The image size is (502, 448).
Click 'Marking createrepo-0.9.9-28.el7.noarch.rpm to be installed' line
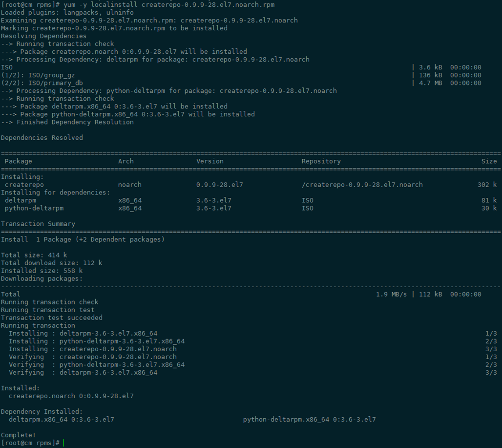[x=114, y=28]
